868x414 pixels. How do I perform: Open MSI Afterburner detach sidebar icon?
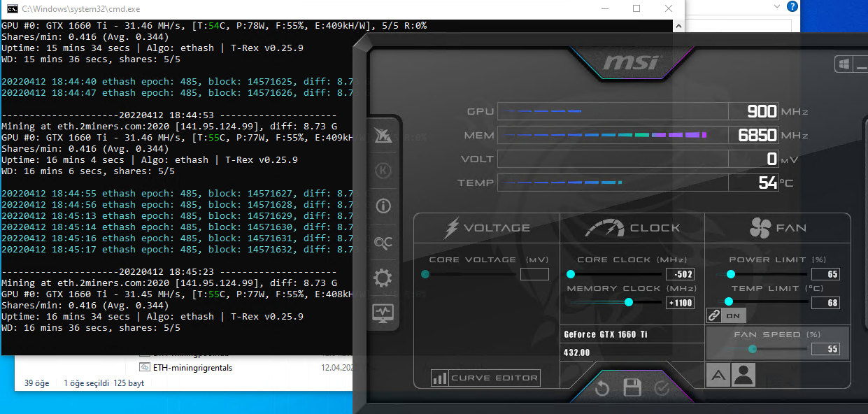point(383,136)
